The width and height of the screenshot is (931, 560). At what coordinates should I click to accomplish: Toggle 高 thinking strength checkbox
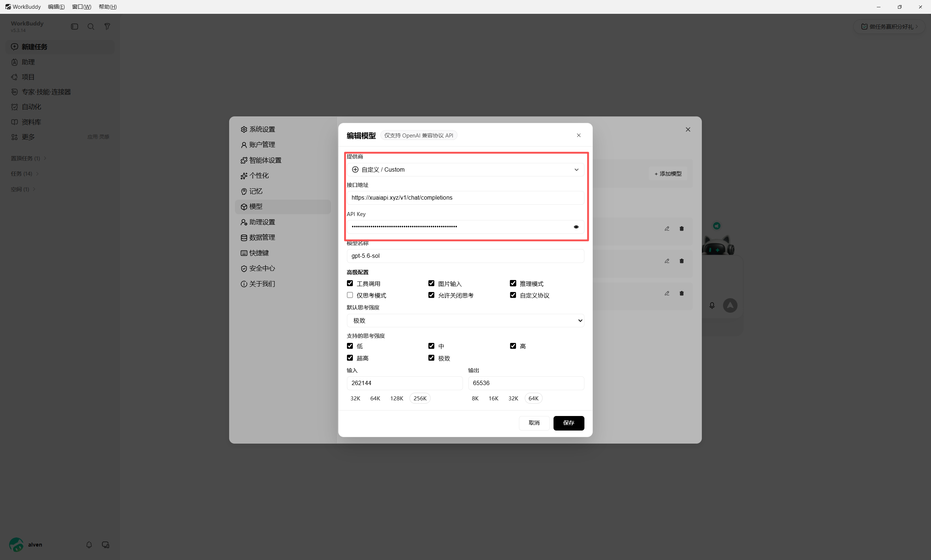513,346
